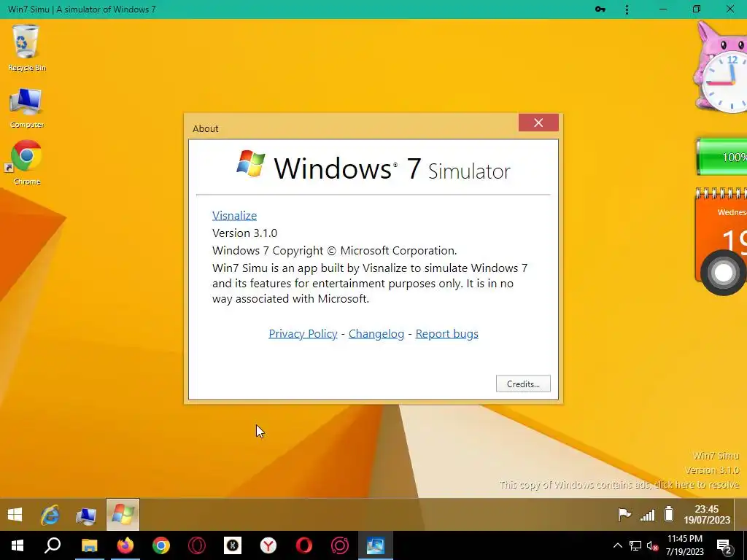
Task: Click simulator show desktop strip
Action: pos(741,514)
